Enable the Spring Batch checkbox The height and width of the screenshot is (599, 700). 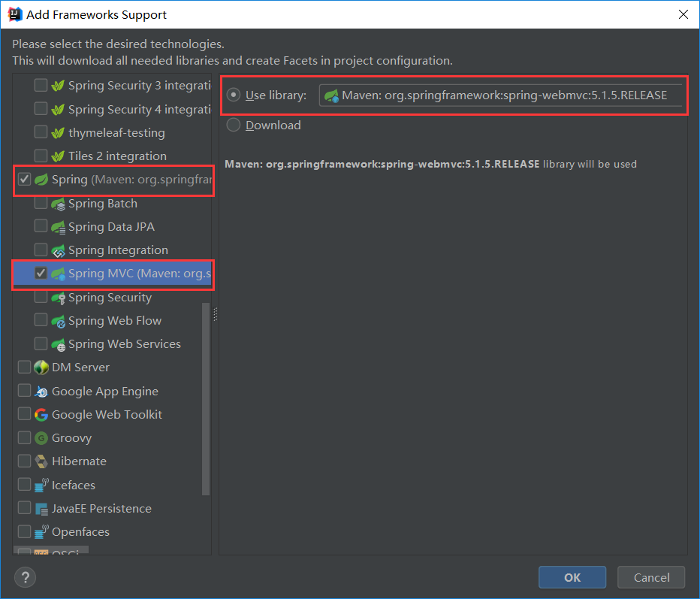[41, 203]
